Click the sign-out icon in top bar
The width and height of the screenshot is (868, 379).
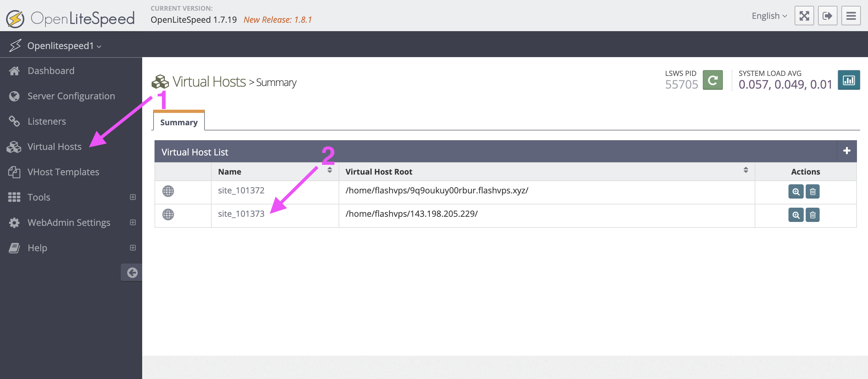tap(827, 16)
